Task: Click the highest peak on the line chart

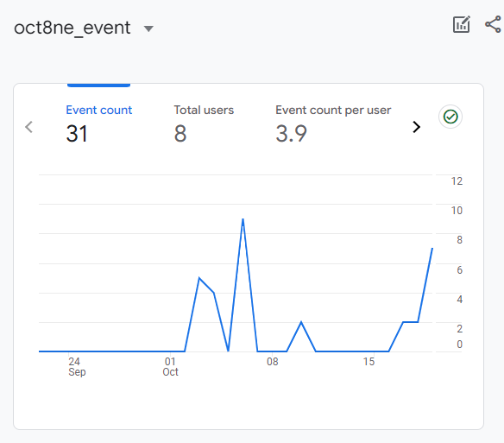Action: point(243,219)
